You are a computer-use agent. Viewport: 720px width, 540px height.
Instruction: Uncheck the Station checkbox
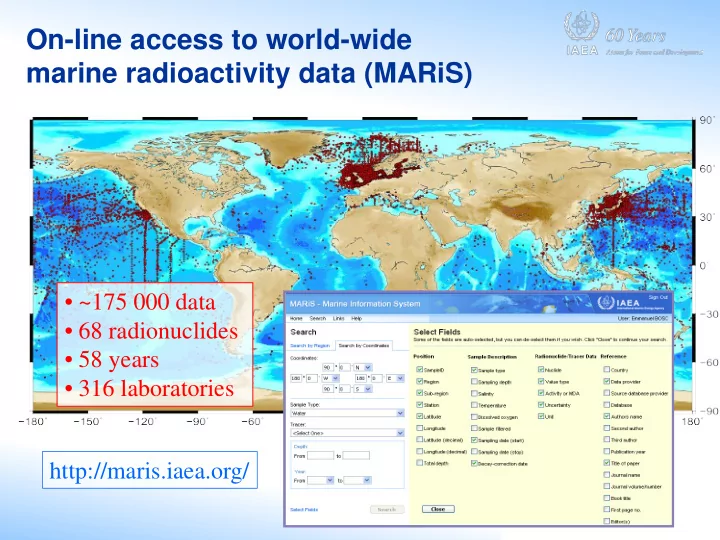(x=419, y=405)
